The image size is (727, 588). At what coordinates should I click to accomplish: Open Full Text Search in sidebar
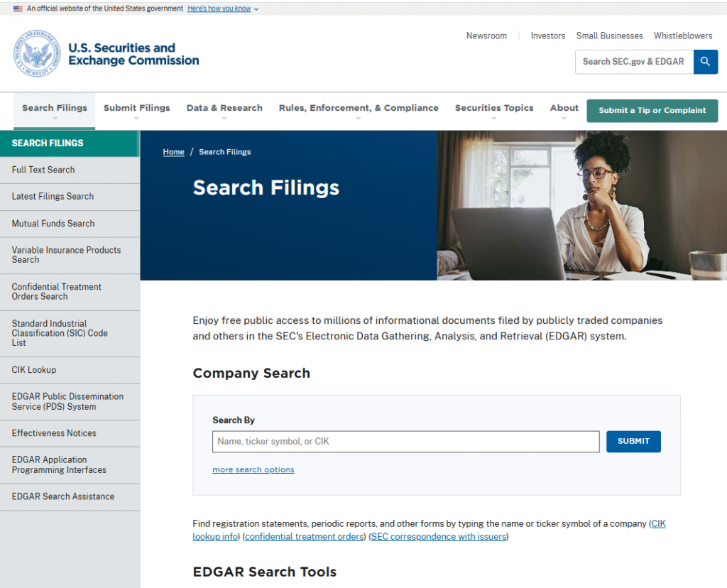70,170
